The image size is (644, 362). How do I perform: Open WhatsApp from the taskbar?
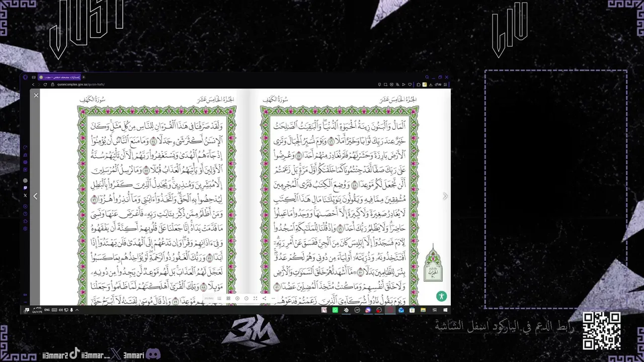coord(336,310)
